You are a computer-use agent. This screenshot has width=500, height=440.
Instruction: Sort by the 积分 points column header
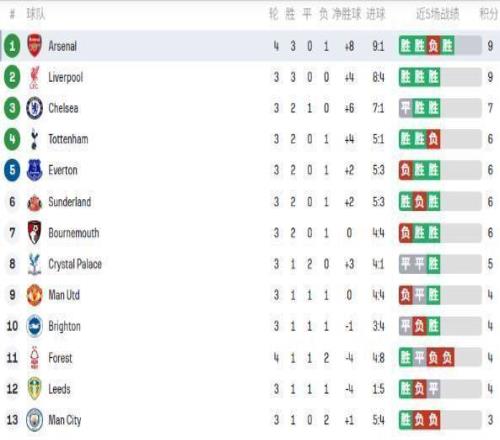489,14
